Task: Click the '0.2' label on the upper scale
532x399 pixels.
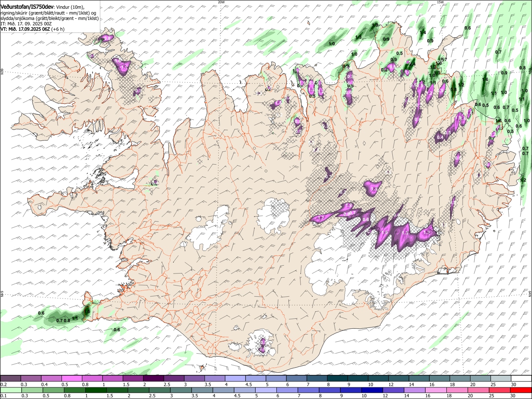Action: (x=4, y=384)
